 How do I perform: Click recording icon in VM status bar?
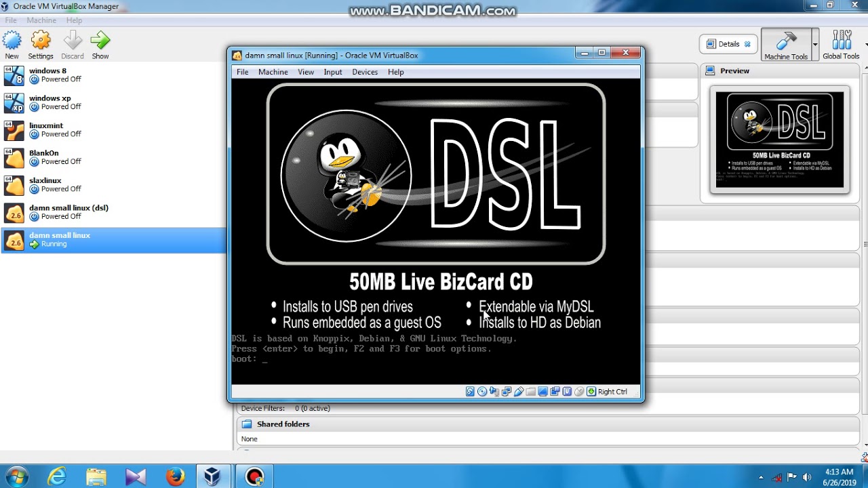click(555, 392)
